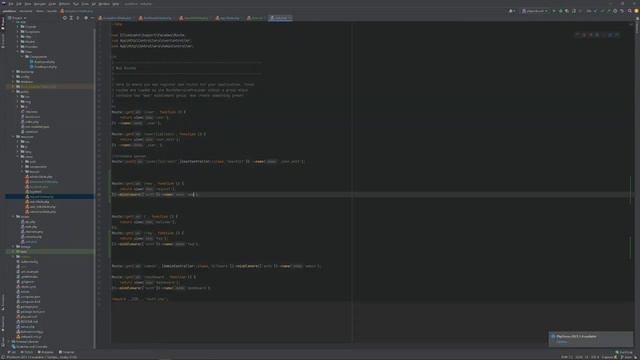Select the layouts folder under views

coord(33,171)
